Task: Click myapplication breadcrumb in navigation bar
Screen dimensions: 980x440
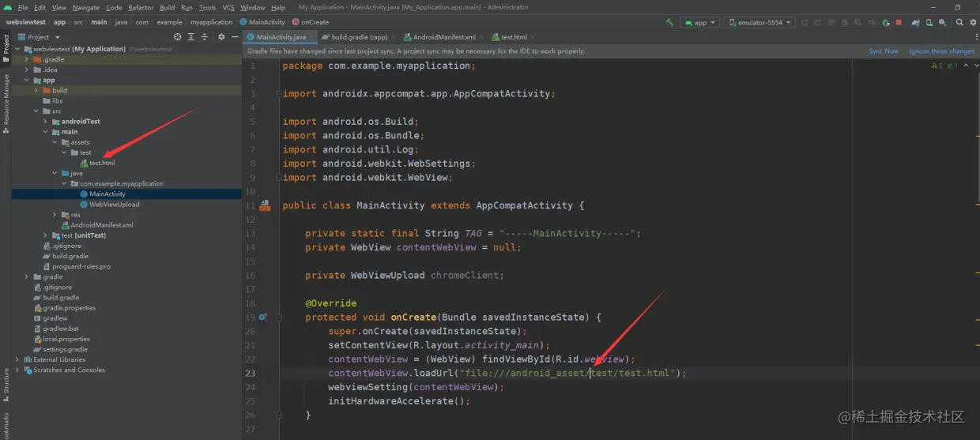Action: click(x=211, y=22)
